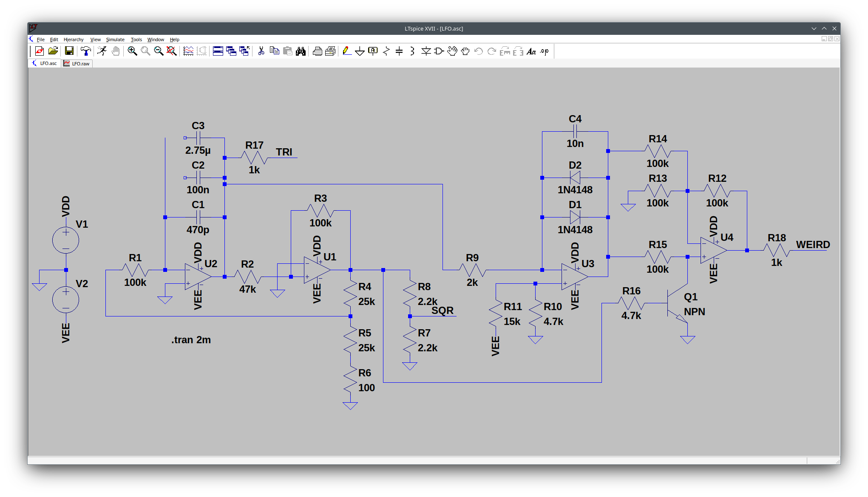Select the Text tool Aa icon
The image size is (868, 497).
click(x=531, y=51)
